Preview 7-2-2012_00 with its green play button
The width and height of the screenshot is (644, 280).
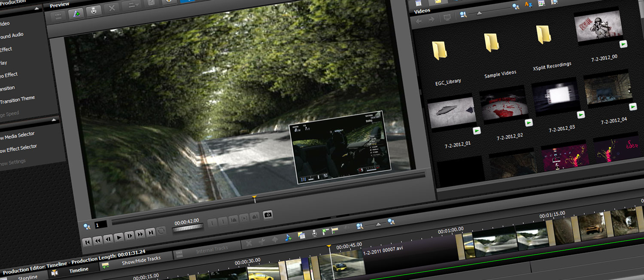tap(623, 44)
